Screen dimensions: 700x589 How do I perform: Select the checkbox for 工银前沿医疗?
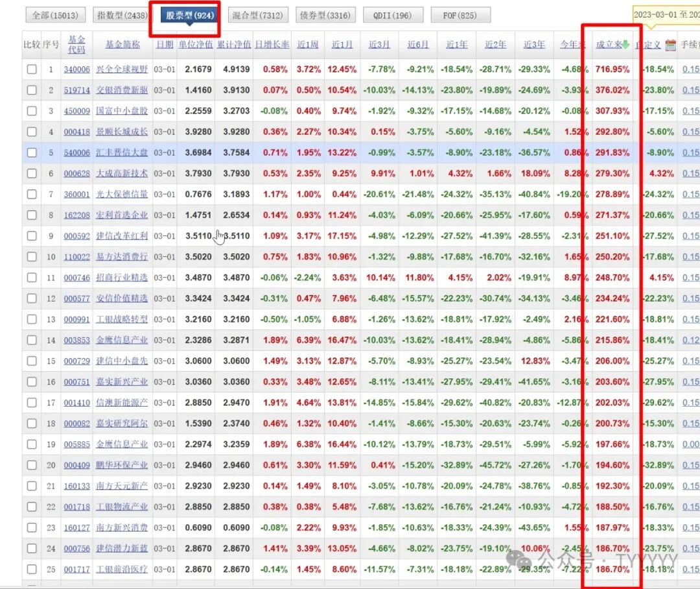(x=32, y=570)
